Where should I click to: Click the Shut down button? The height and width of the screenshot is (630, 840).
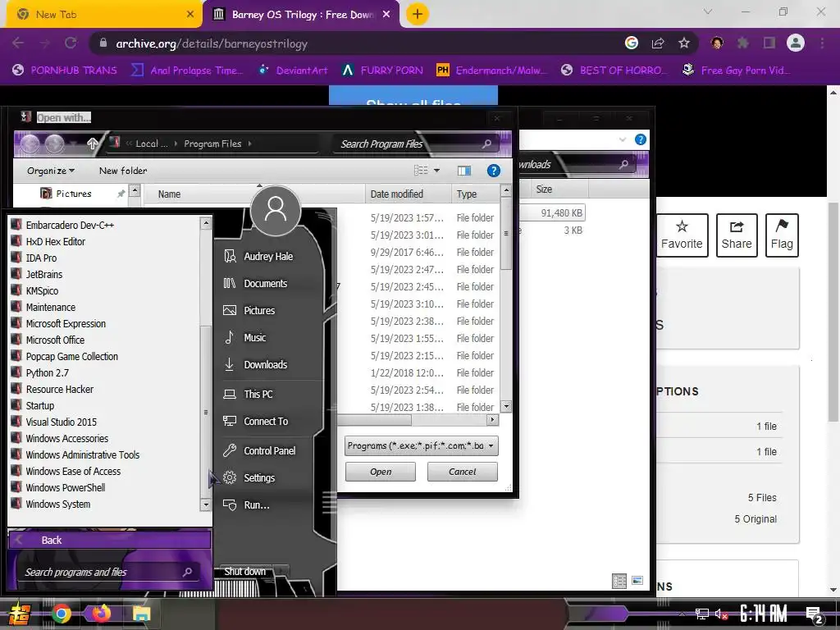[244, 571]
